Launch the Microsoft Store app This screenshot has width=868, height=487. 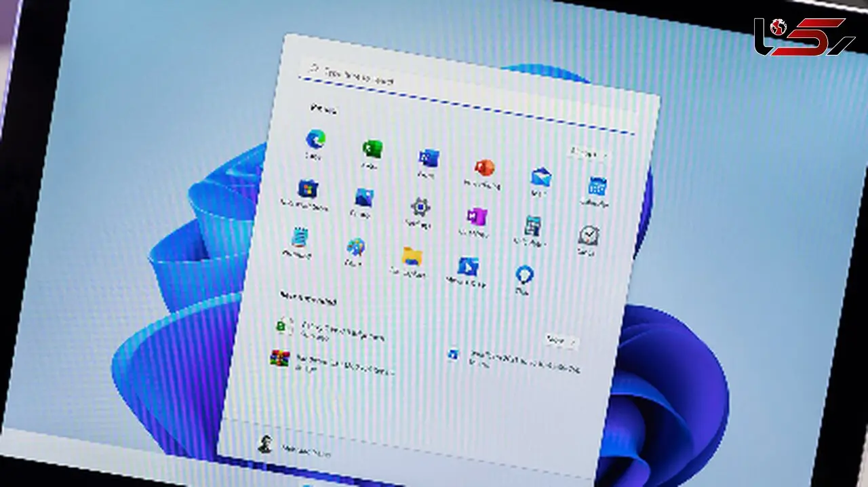[x=308, y=188]
